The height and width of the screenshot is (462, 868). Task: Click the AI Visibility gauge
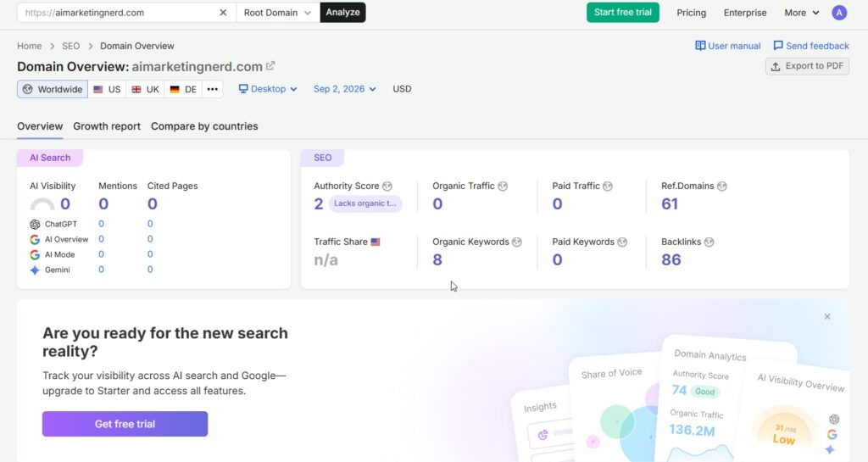tap(42, 204)
